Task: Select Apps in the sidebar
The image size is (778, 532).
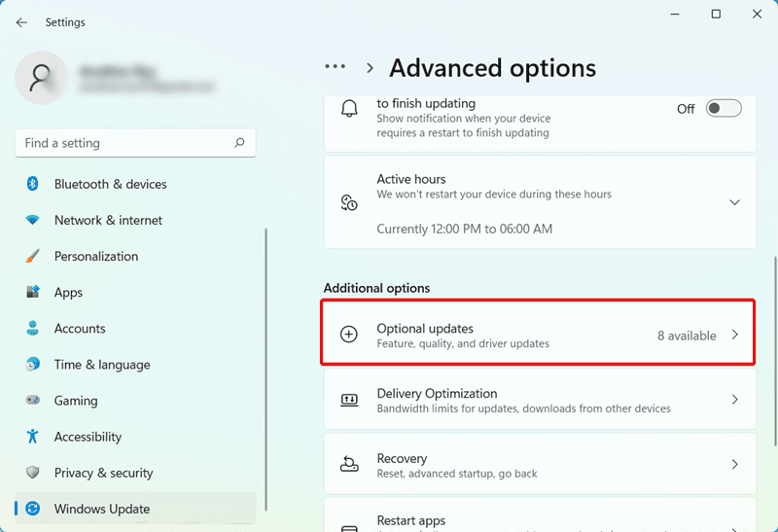Action: [68, 292]
